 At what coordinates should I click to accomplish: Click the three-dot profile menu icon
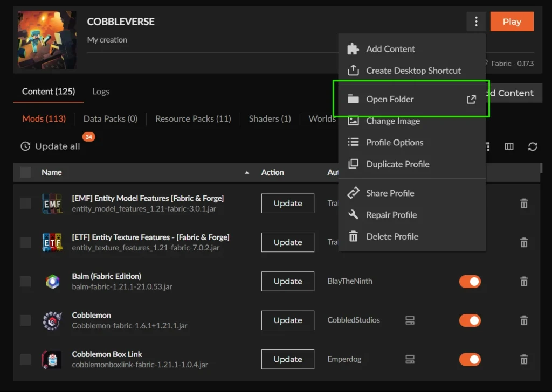(476, 22)
